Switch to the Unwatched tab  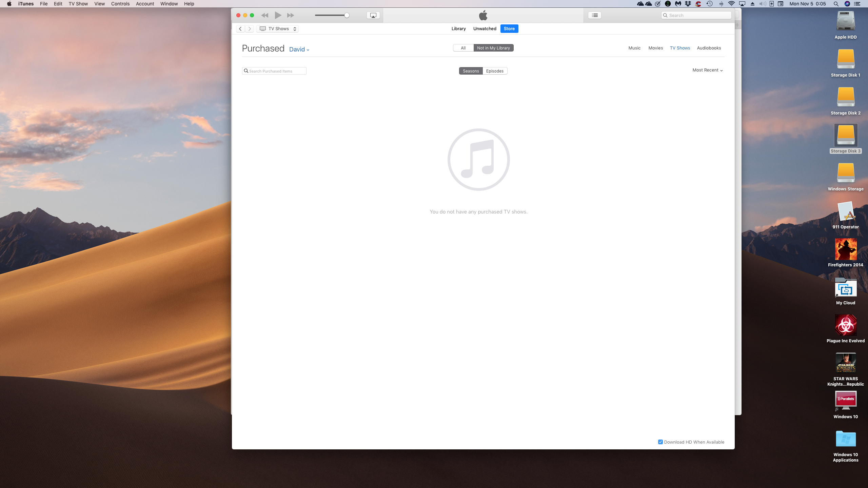[x=485, y=29]
